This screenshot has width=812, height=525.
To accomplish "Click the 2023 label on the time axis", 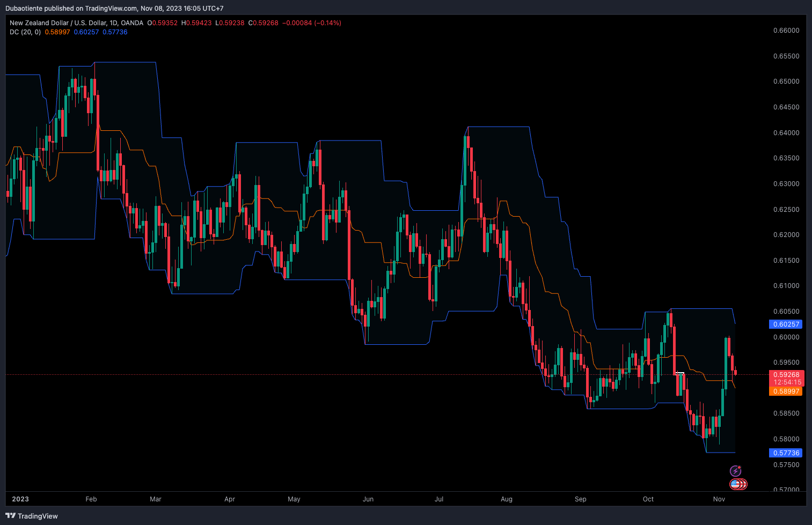I will tap(20, 499).
